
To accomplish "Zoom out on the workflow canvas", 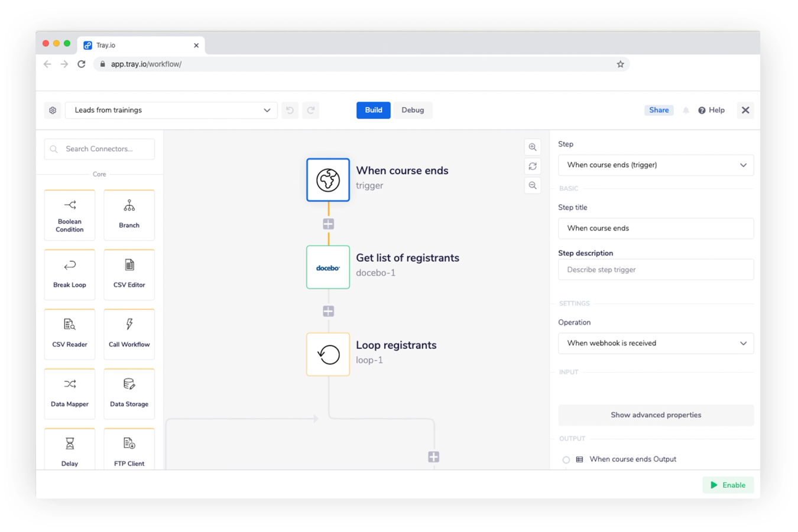I will (533, 186).
